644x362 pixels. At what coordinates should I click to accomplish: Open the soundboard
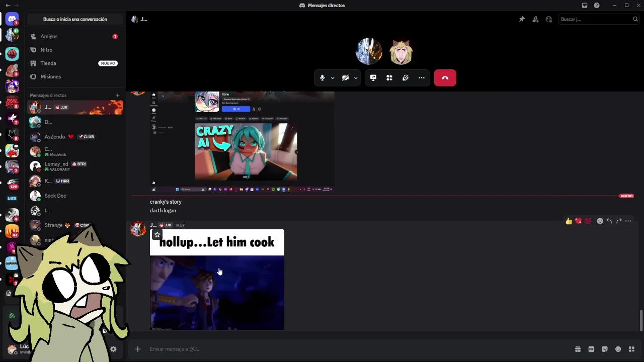406,78
